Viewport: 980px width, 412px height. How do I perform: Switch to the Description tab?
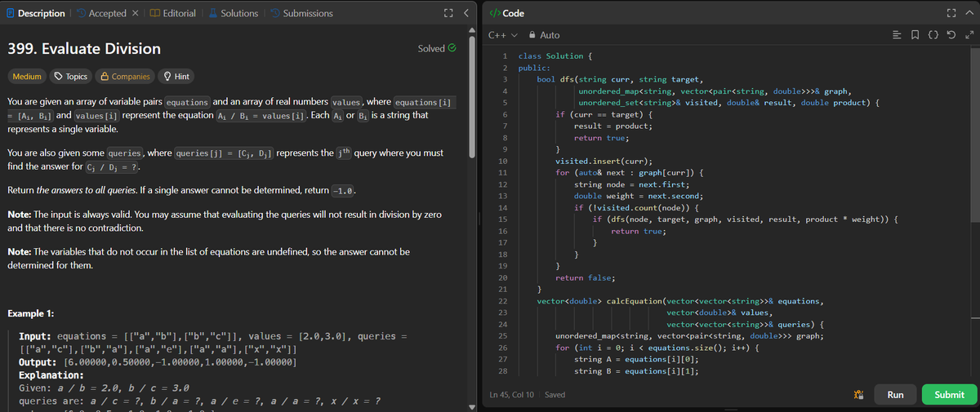[36, 13]
